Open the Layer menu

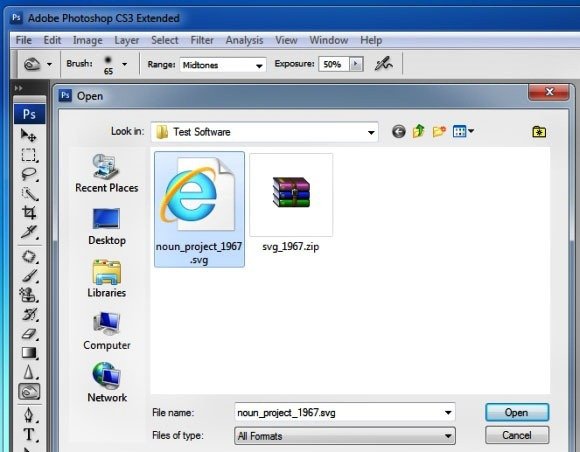tap(127, 40)
